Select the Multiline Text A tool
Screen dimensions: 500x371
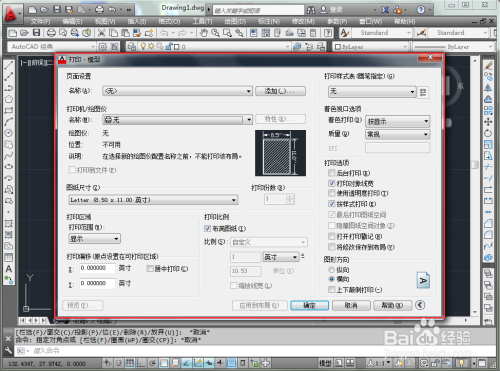point(9,269)
